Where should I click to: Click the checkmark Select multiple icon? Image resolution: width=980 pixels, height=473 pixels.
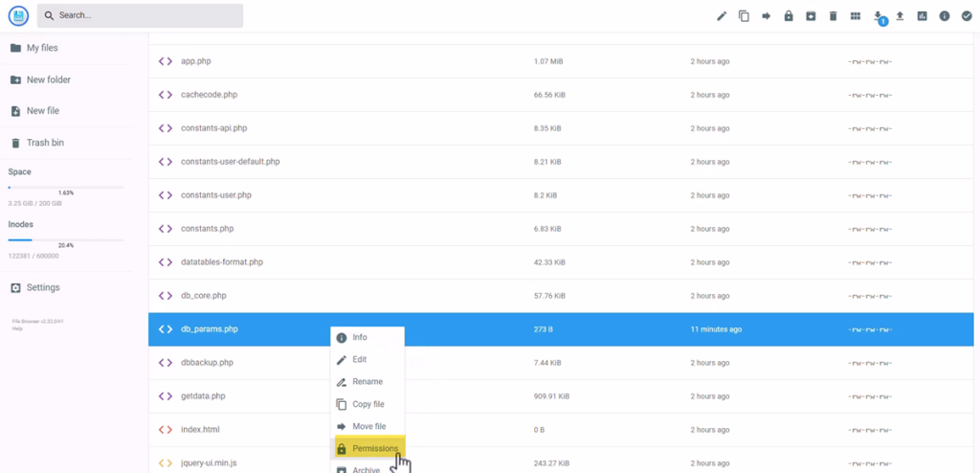[x=967, y=16]
